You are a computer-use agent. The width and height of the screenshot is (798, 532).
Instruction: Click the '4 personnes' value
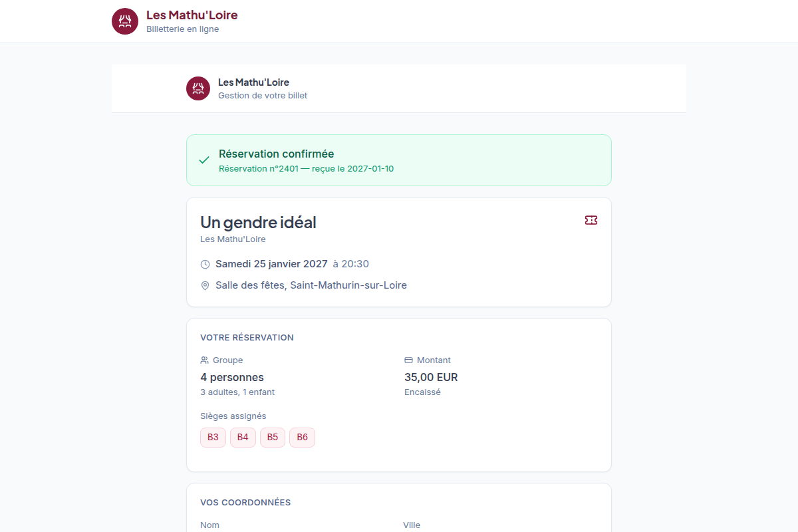pos(232,378)
